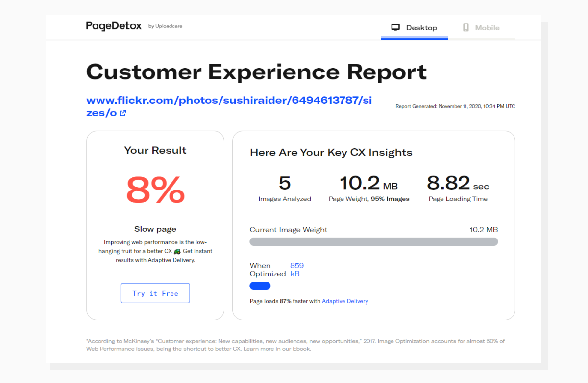
Task: Click the McKinsey footnote text
Action: pos(295,345)
